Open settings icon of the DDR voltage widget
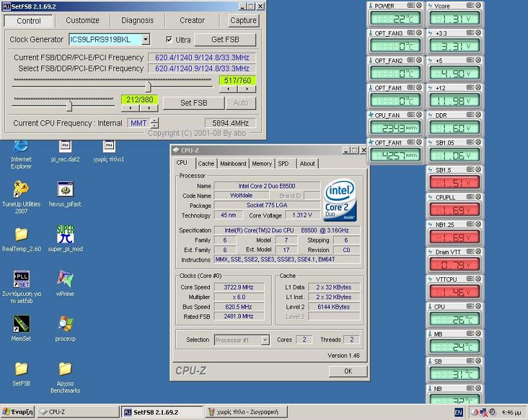Viewport: 528px width, 420px height. (x=471, y=114)
